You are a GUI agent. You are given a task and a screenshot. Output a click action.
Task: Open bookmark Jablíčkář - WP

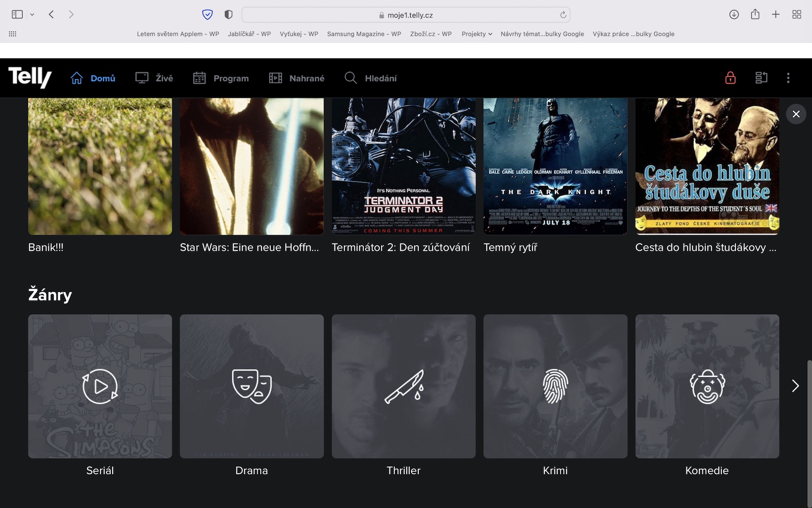[x=250, y=34]
